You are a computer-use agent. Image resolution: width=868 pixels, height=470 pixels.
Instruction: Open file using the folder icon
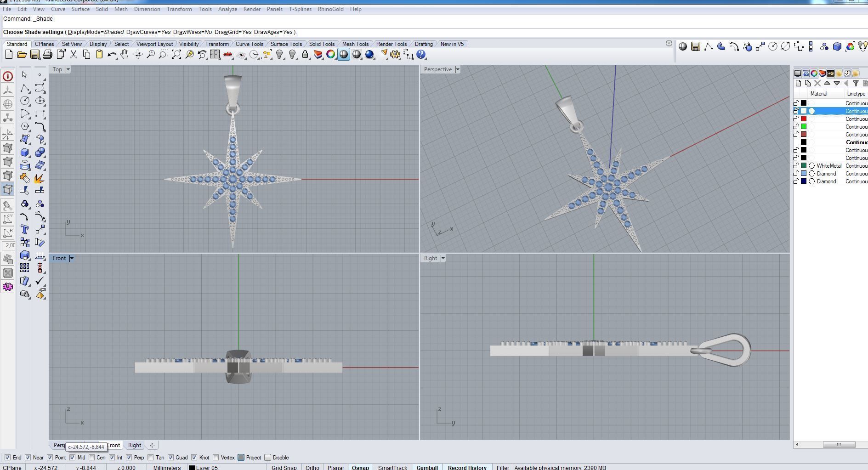pyautogui.click(x=22, y=55)
